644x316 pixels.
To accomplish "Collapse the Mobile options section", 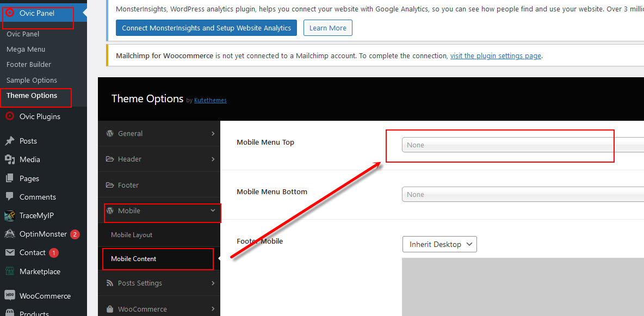I will point(213,210).
